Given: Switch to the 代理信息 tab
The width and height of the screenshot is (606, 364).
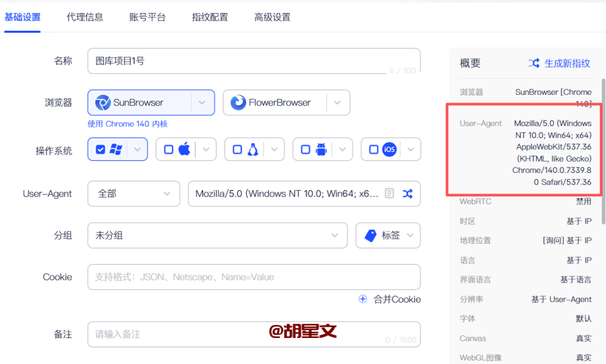Looking at the screenshot, I should coord(85,18).
